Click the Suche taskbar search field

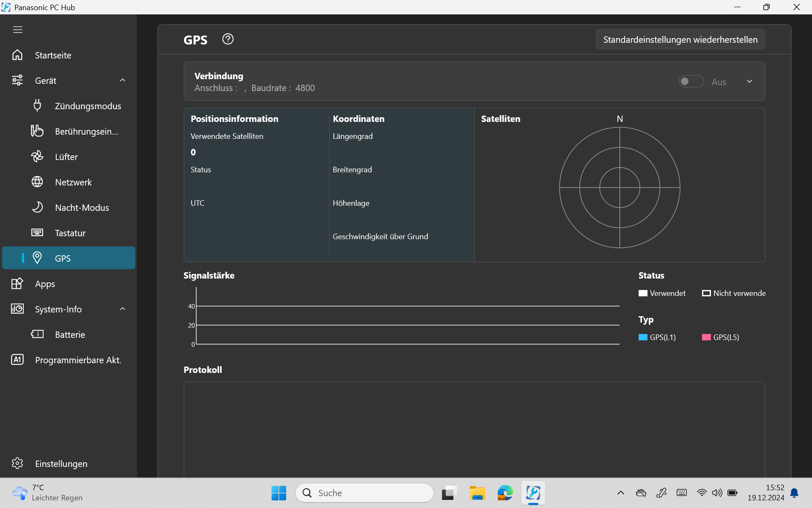point(365,493)
